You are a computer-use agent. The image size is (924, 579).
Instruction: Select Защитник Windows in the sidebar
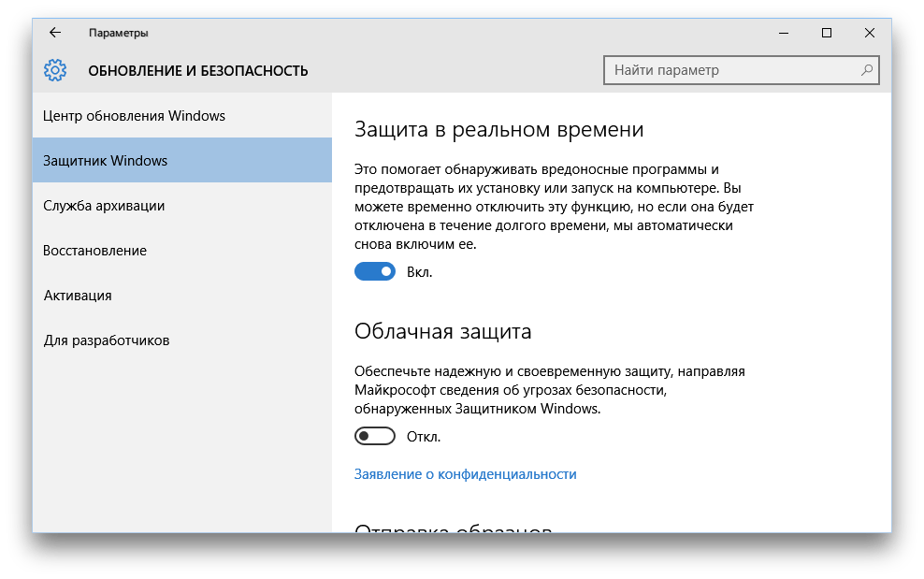[x=182, y=160]
